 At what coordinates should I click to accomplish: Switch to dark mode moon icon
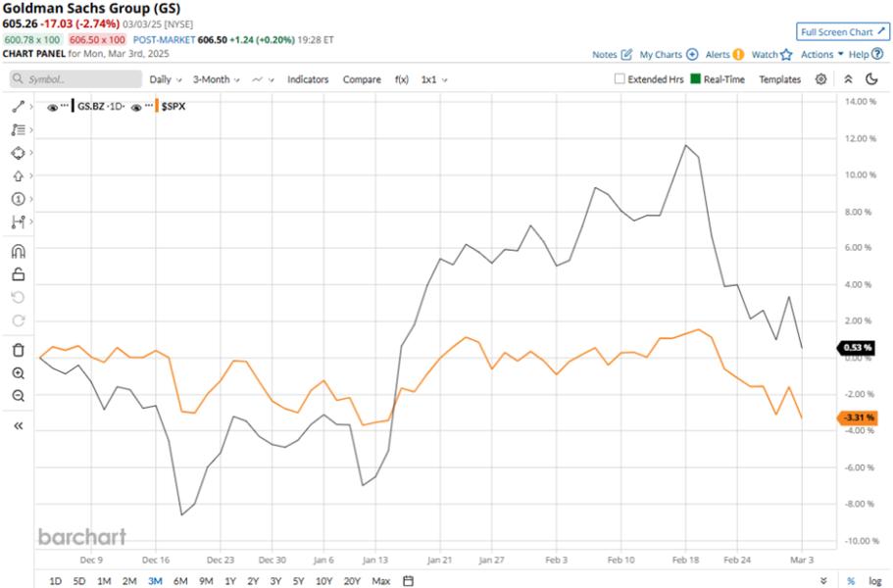(x=871, y=79)
